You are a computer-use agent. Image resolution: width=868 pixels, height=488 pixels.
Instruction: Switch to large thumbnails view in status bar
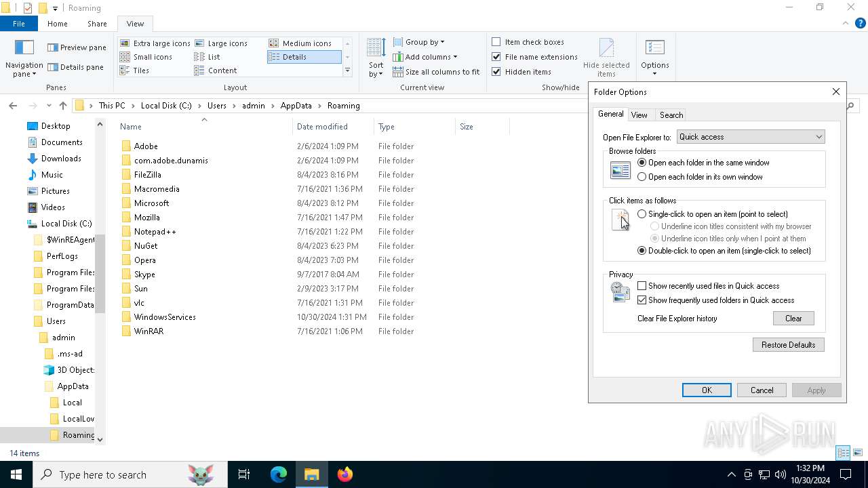tap(858, 453)
